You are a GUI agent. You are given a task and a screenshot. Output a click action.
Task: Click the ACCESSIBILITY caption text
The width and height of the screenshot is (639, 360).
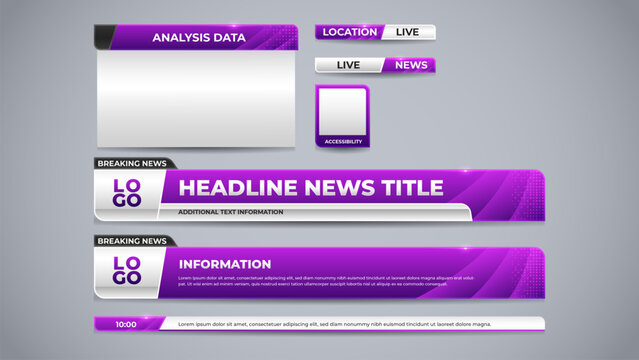point(343,141)
